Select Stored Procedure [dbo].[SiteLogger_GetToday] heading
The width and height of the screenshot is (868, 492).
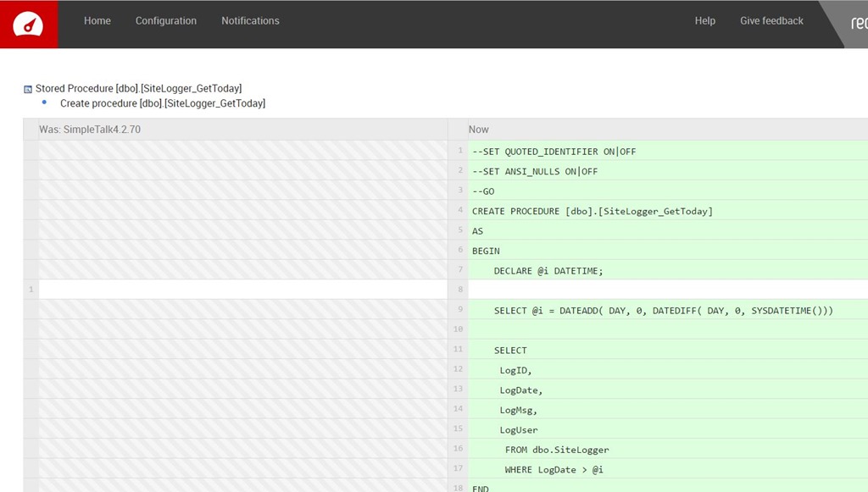coord(138,88)
